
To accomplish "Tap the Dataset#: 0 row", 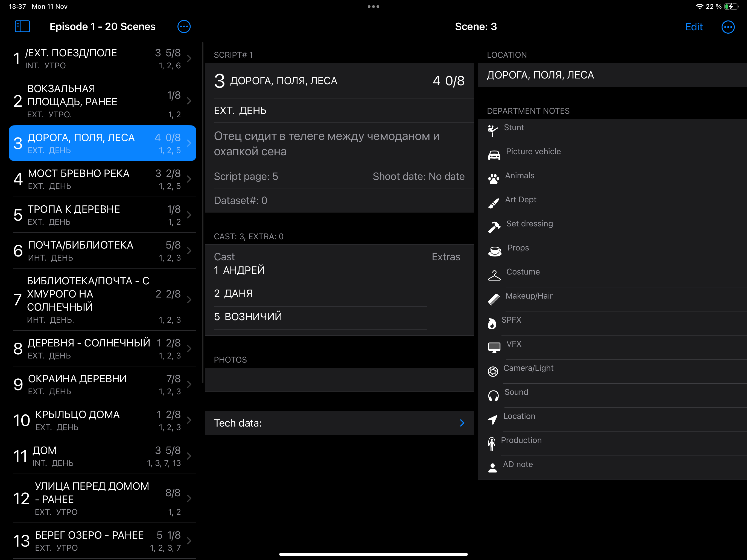I will [x=339, y=200].
